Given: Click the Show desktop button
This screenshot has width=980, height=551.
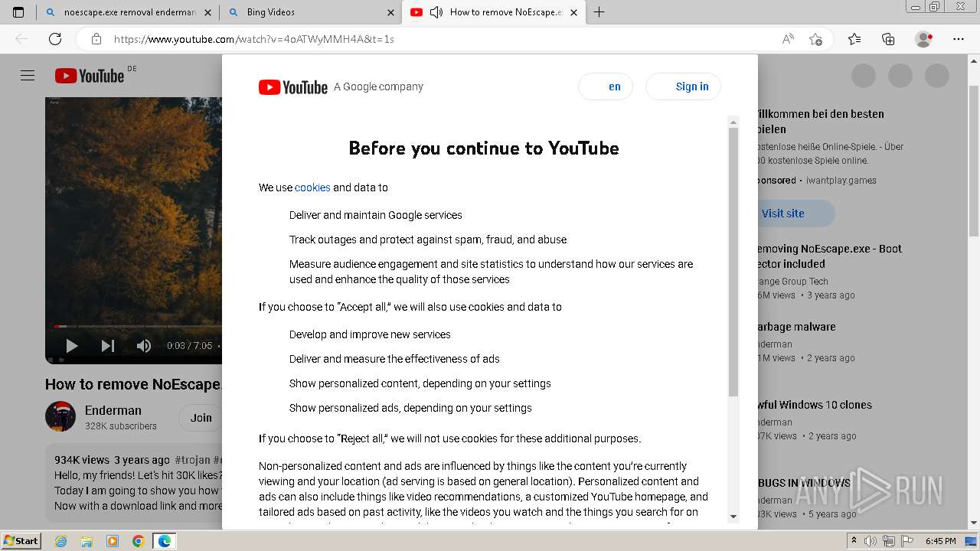Looking at the screenshot, I should pyautogui.click(x=972, y=541).
